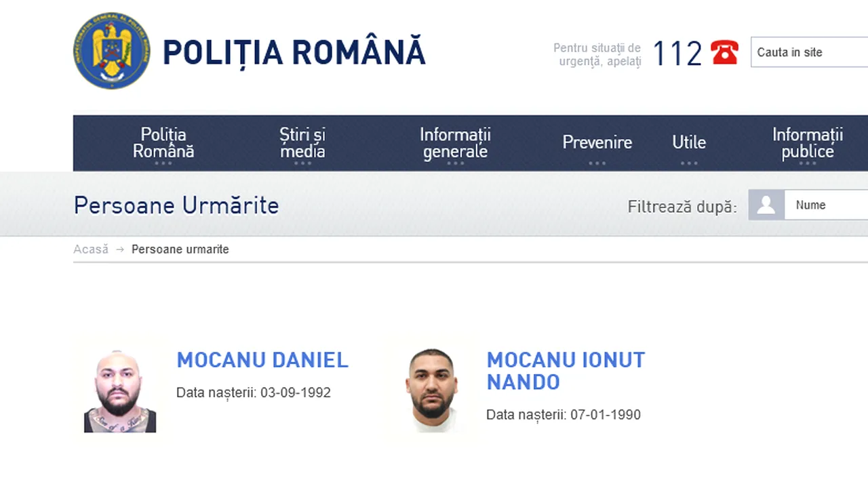Open the MOCANU DANIEL name link
The width and height of the screenshot is (868, 488).
point(262,360)
